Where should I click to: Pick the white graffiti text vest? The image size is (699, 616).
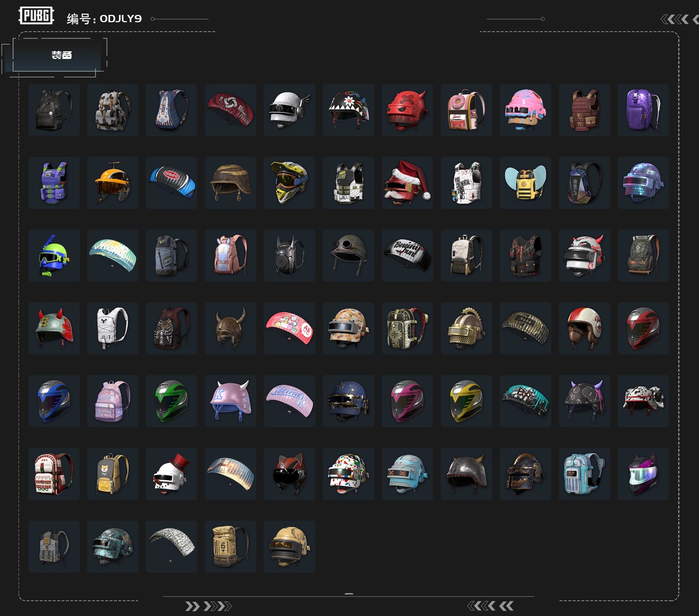tap(466, 183)
